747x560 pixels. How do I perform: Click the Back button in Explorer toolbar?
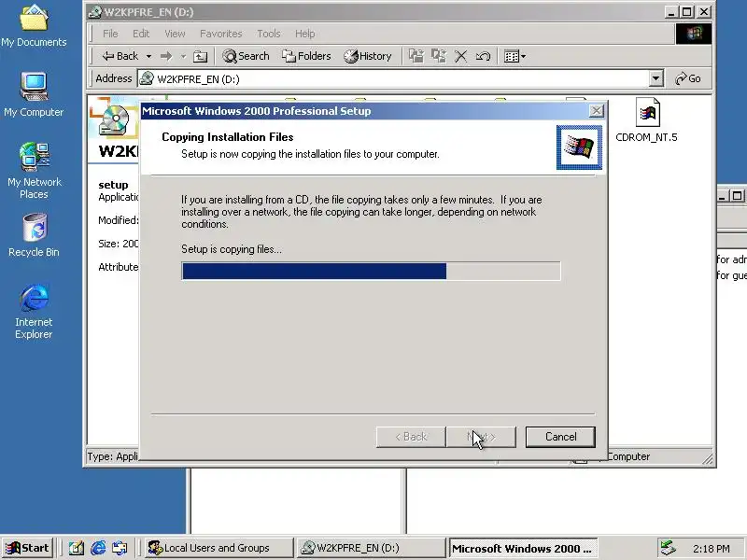(x=120, y=56)
